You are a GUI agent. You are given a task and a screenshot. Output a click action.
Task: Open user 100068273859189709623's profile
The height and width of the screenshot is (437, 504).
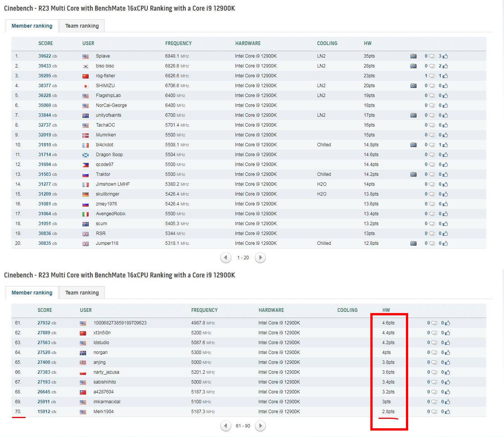click(x=120, y=323)
